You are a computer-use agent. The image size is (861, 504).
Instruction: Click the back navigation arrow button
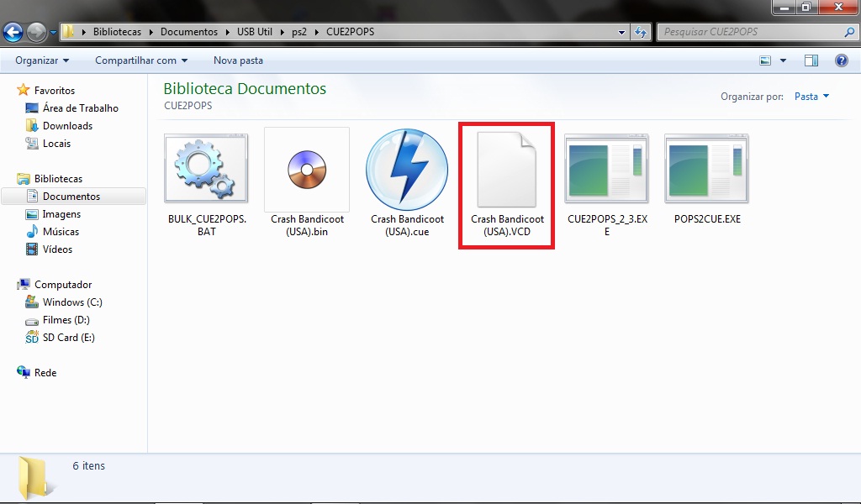[13, 33]
